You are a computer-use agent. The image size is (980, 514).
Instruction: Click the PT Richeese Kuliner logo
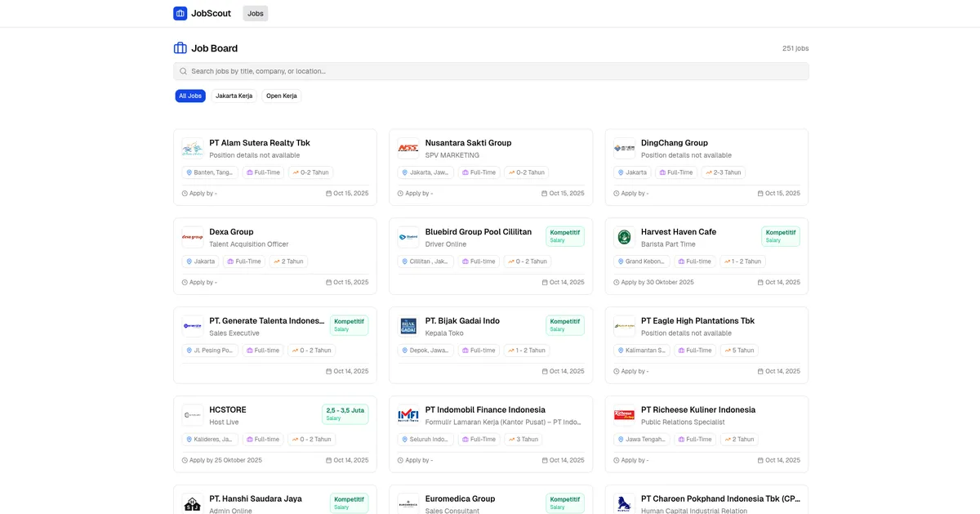[x=624, y=416]
